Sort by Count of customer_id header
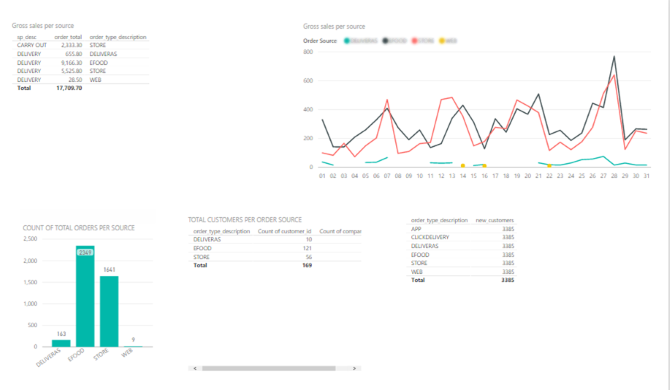This screenshot has width=670, height=390. point(285,231)
